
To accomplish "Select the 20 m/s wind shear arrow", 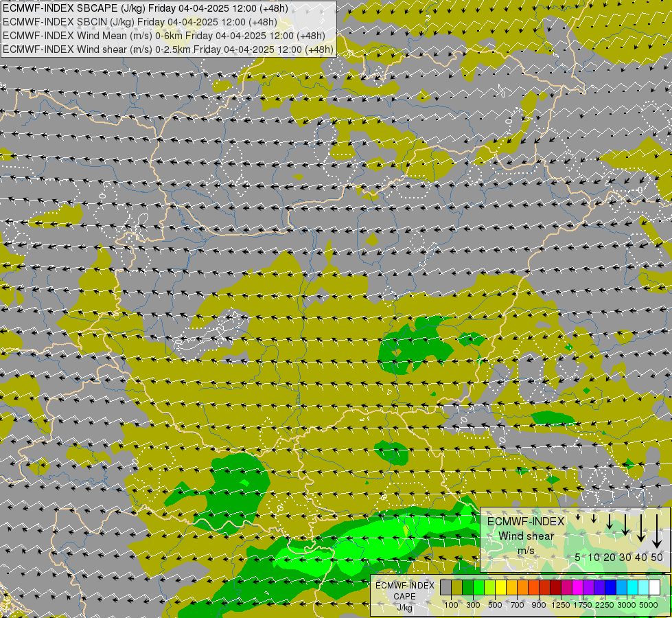I will pos(610,522).
